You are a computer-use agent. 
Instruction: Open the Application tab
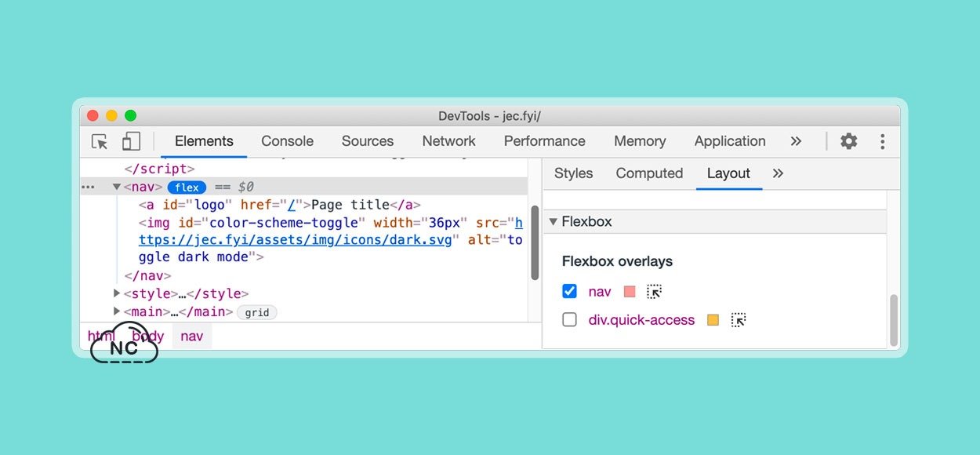pos(730,141)
